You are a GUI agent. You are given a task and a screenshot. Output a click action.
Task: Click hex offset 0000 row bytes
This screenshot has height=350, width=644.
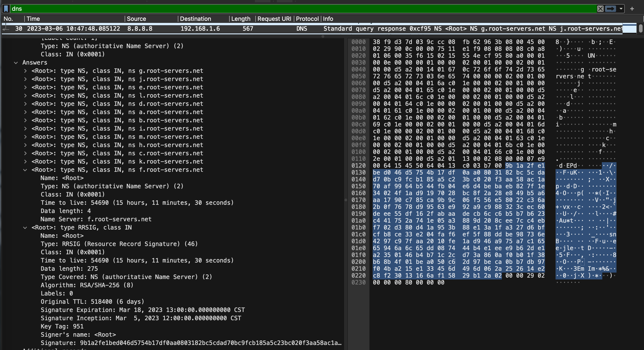point(459,42)
